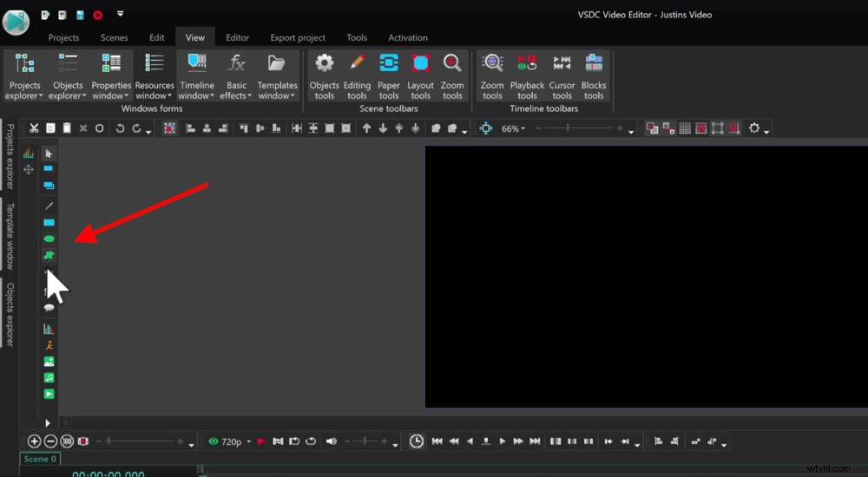
Task: Add an Image object
Action: click(x=49, y=362)
